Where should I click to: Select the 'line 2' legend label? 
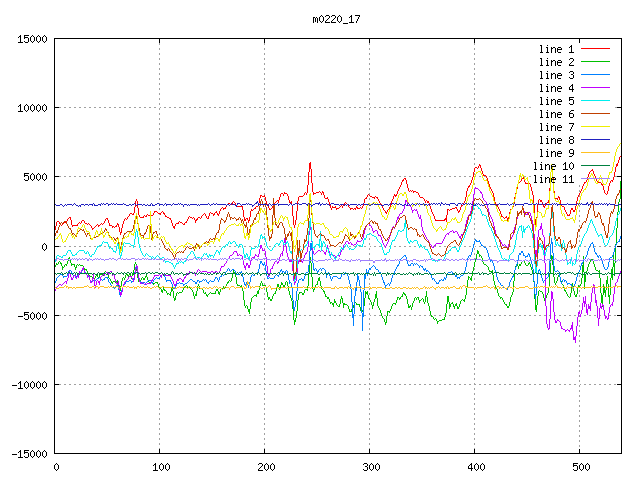point(556,62)
